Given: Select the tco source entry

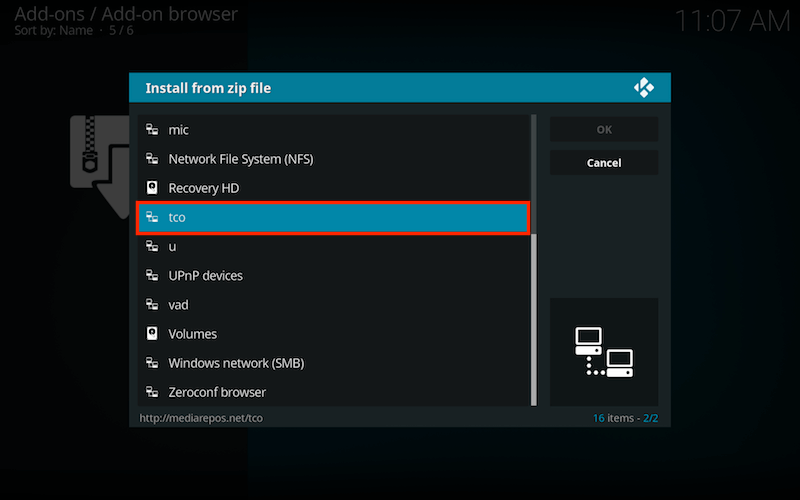Looking at the screenshot, I should point(333,218).
